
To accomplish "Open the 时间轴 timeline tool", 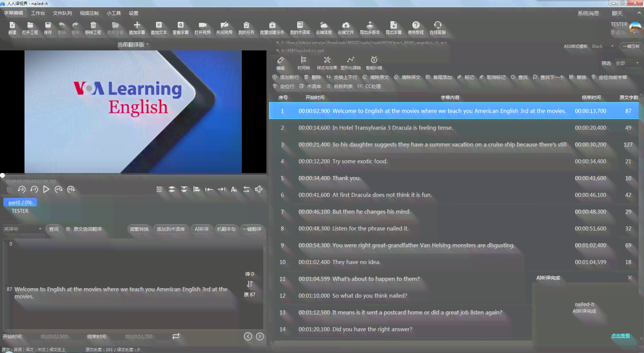I will coord(303,63).
